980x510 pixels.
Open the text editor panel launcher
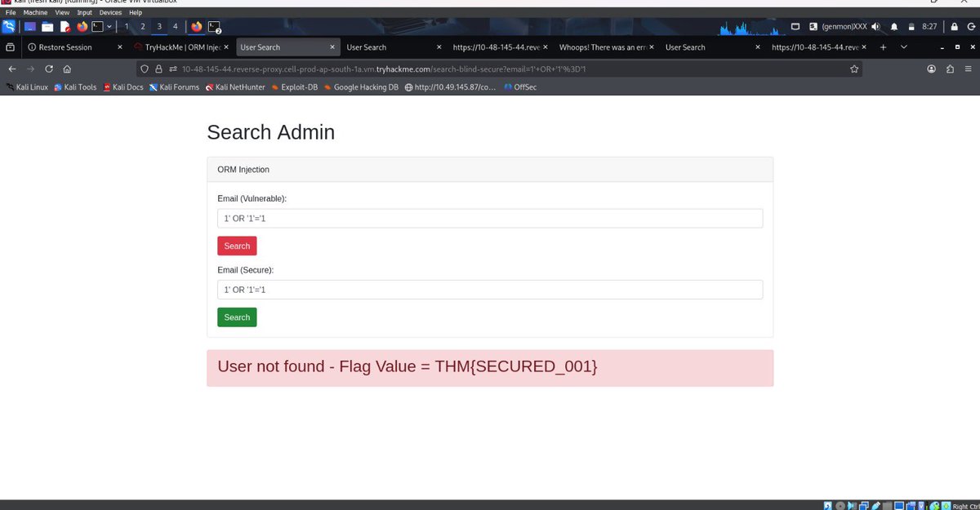[x=65, y=26]
